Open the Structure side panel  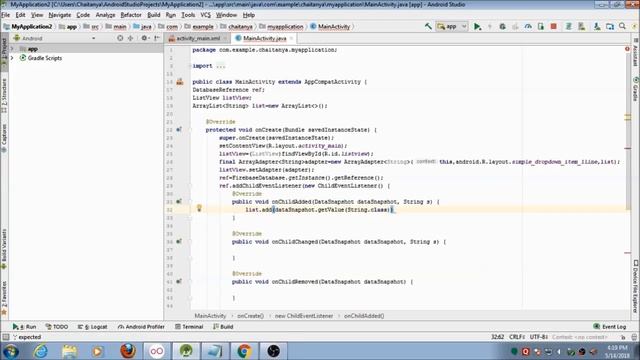[x=4, y=96]
